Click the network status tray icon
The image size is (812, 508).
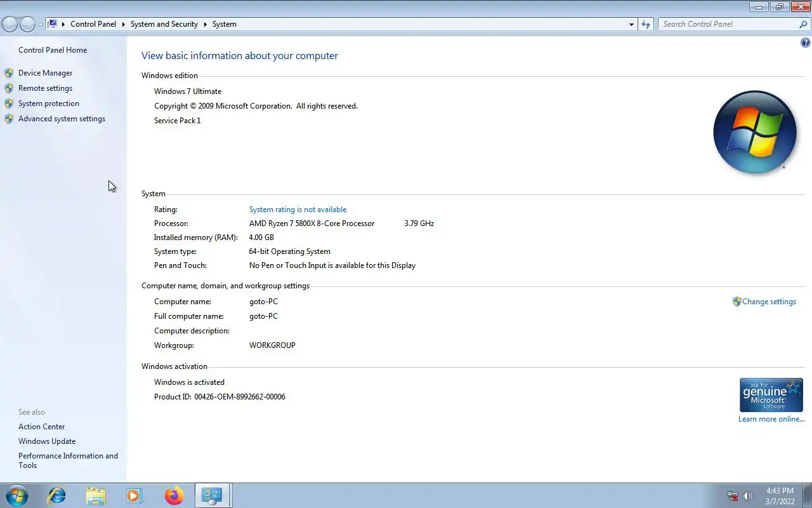tap(733, 496)
